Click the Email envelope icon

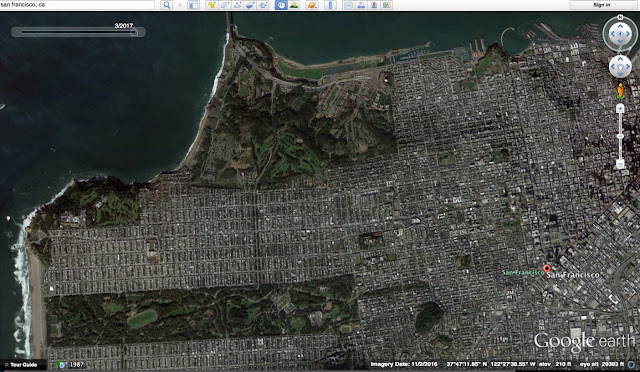(x=348, y=5)
